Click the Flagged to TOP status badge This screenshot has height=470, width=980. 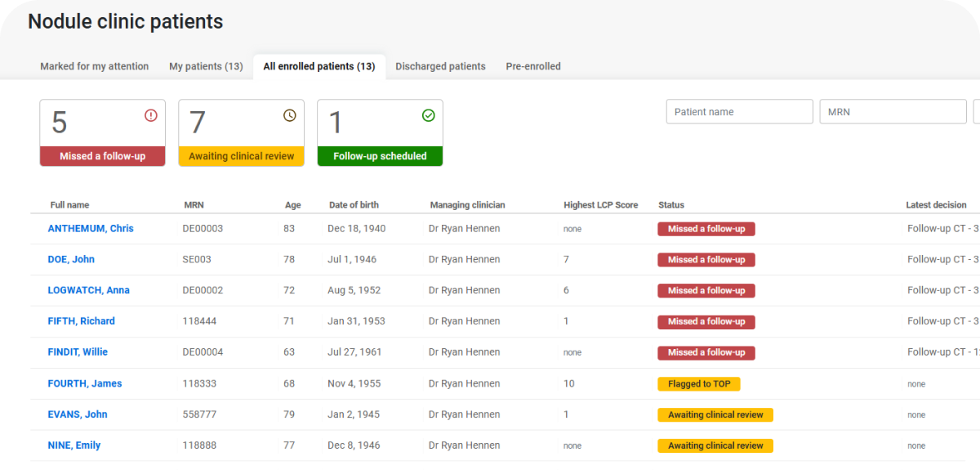[699, 384]
